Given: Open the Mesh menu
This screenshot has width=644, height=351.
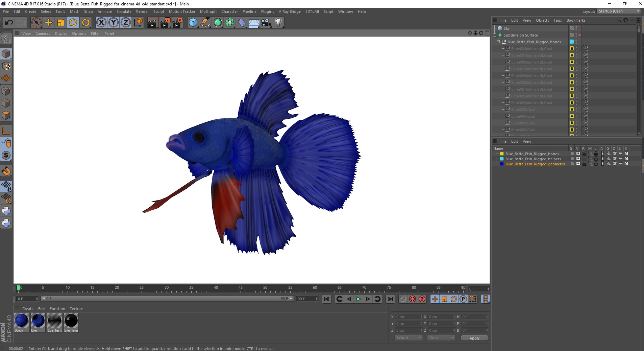Looking at the screenshot, I should (x=74, y=11).
